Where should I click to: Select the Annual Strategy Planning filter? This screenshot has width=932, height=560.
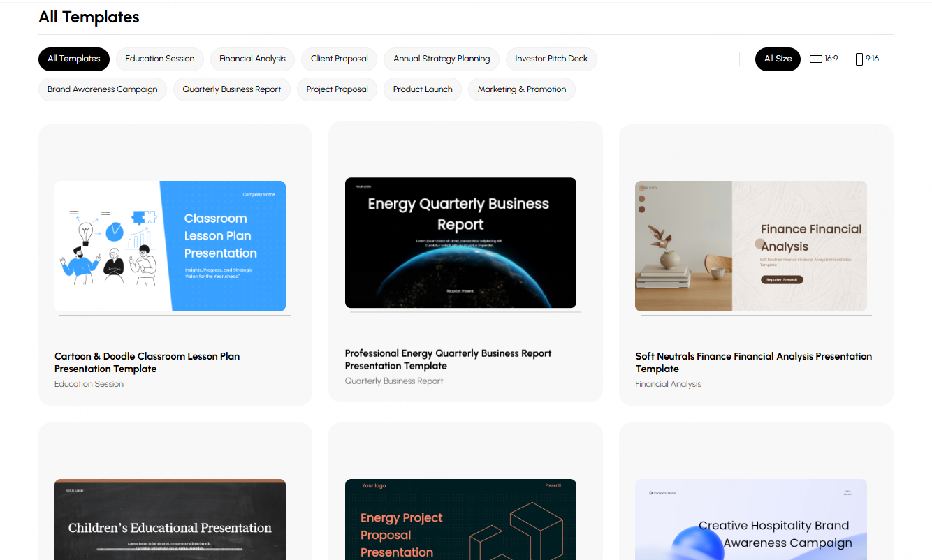coord(441,59)
